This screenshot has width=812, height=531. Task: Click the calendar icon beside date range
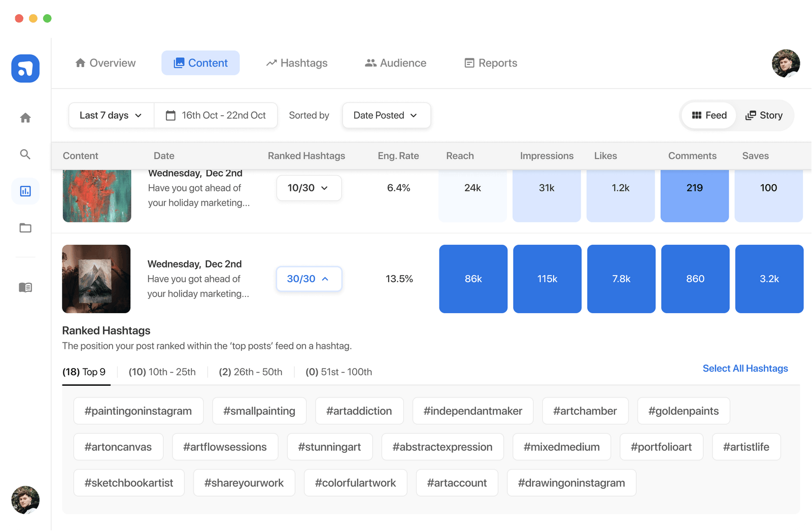pos(171,115)
